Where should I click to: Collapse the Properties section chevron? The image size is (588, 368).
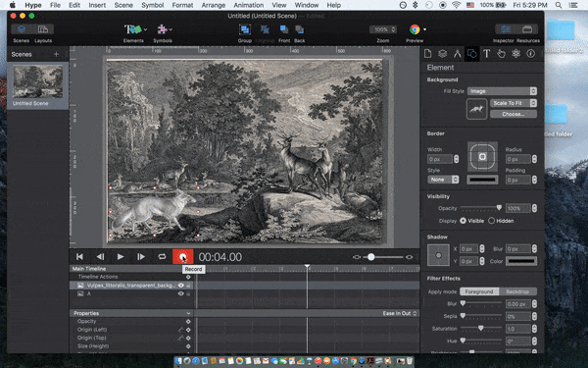tap(188, 314)
